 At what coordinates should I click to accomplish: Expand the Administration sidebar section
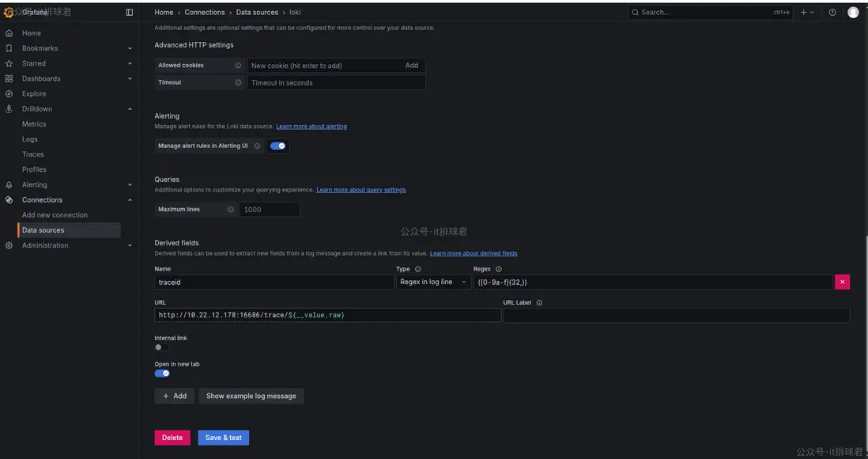click(x=130, y=245)
